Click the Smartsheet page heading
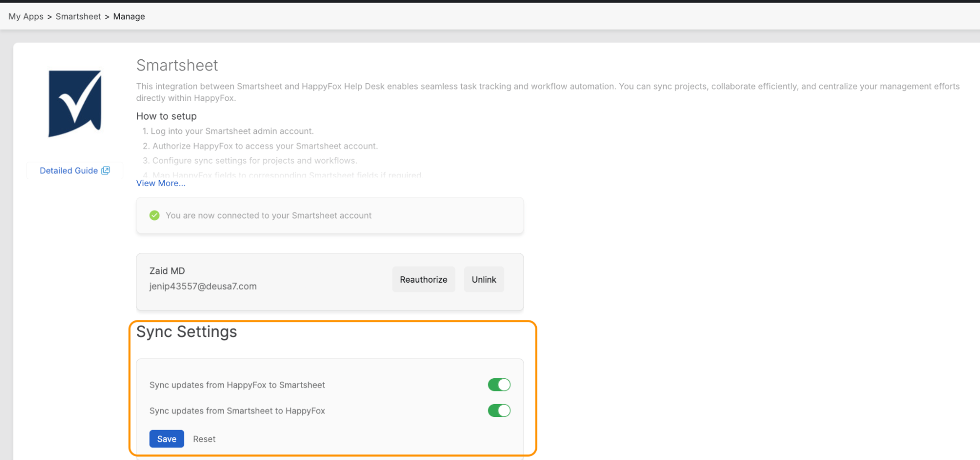980x460 pixels. [177, 65]
